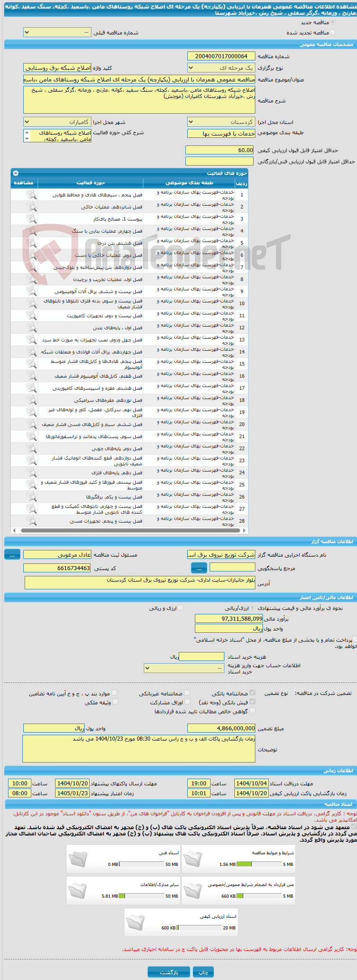Select the ارزی و ریالی radio option
The image size is (357, 980).
(180, 608)
